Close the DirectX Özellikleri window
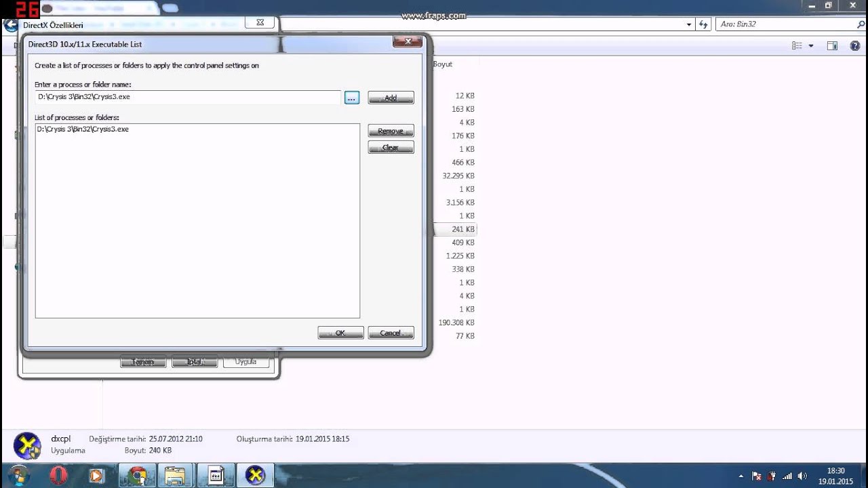 tap(260, 22)
